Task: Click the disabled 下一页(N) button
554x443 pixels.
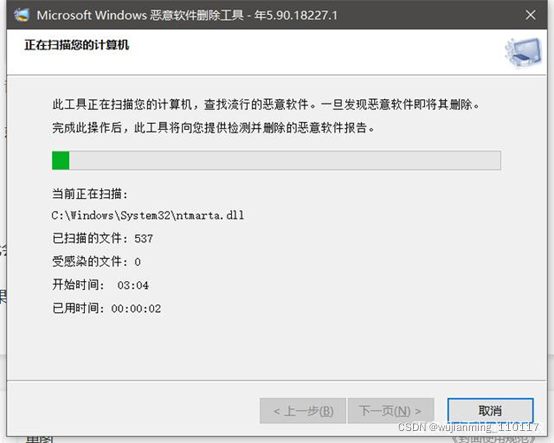Action: (391, 411)
